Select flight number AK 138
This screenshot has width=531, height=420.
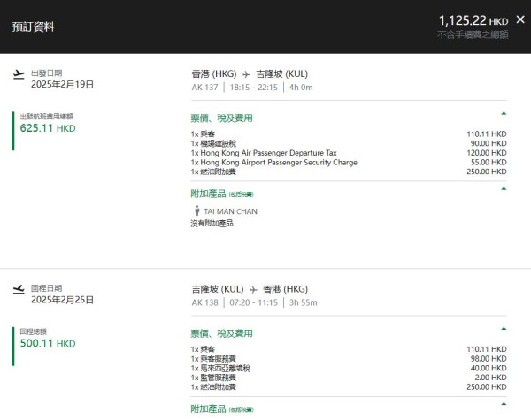[x=204, y=302]
